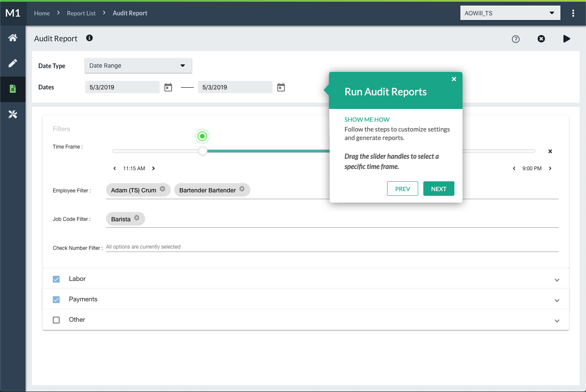This screenshot has height=392, width=586.
Task: Expand the Labor section chevron
Action: [x=557, y=280]
